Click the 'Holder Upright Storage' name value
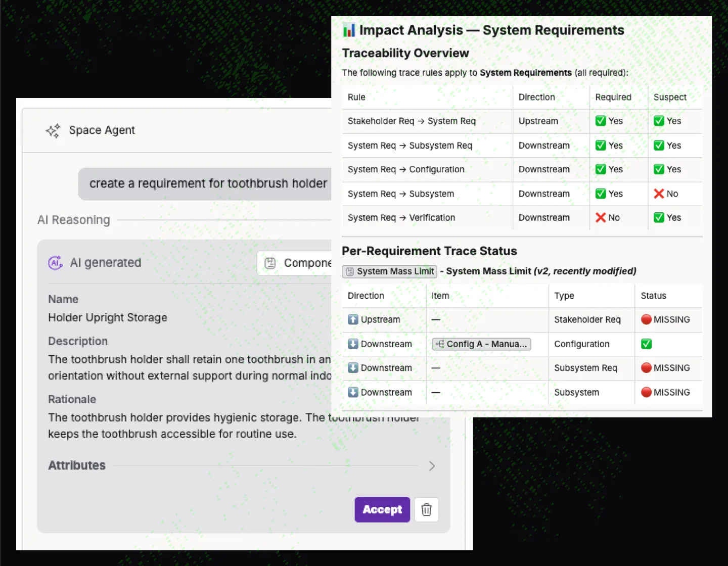Viewport: 728px width, 566px height. [x=108, y=317]
